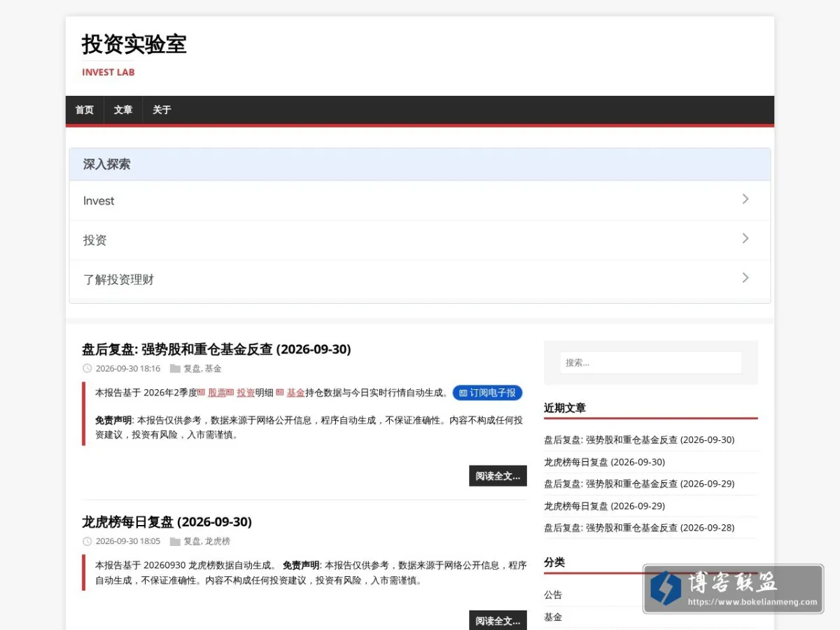
Task: Select the Invest row label
Action: click(99, 201)
